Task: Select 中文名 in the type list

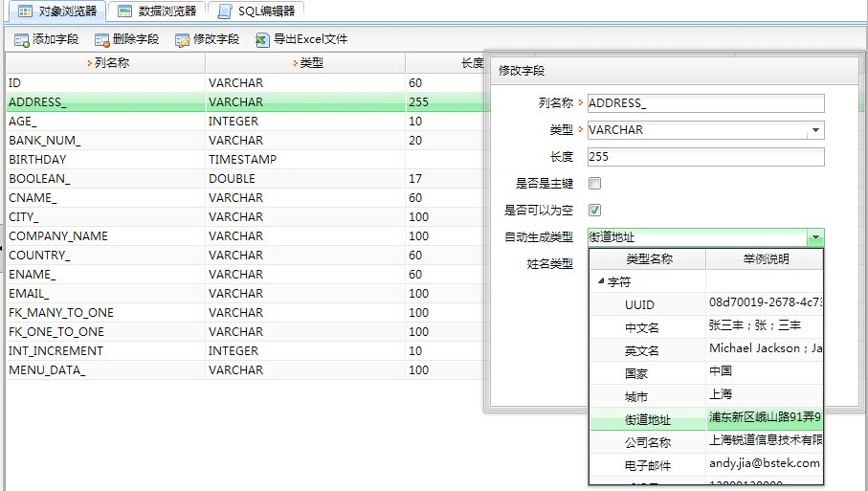Action: pyautogui.click(x=641, y=327)
